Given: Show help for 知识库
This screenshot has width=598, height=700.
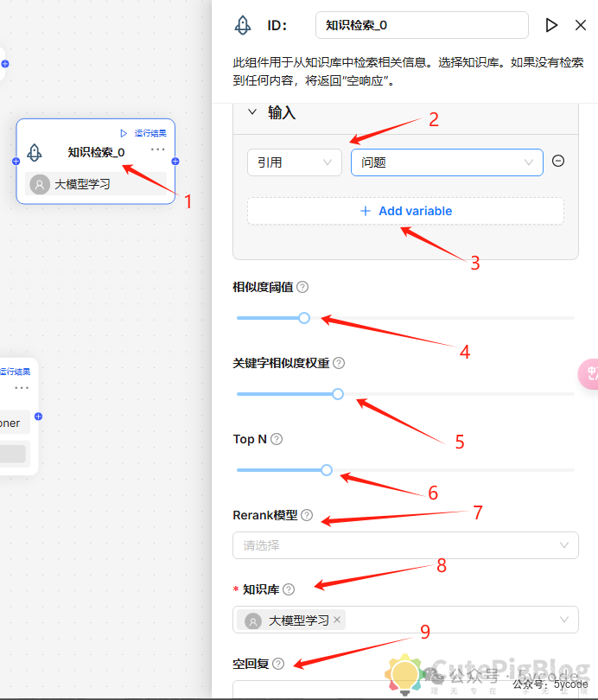Looking at the screenshot, I should pos(289,589).
